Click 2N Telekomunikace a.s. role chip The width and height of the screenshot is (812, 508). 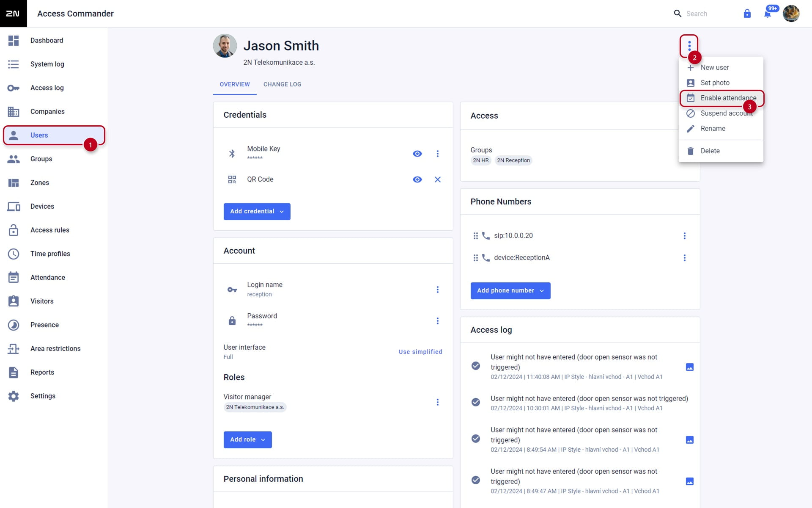(x=255, y=407)
